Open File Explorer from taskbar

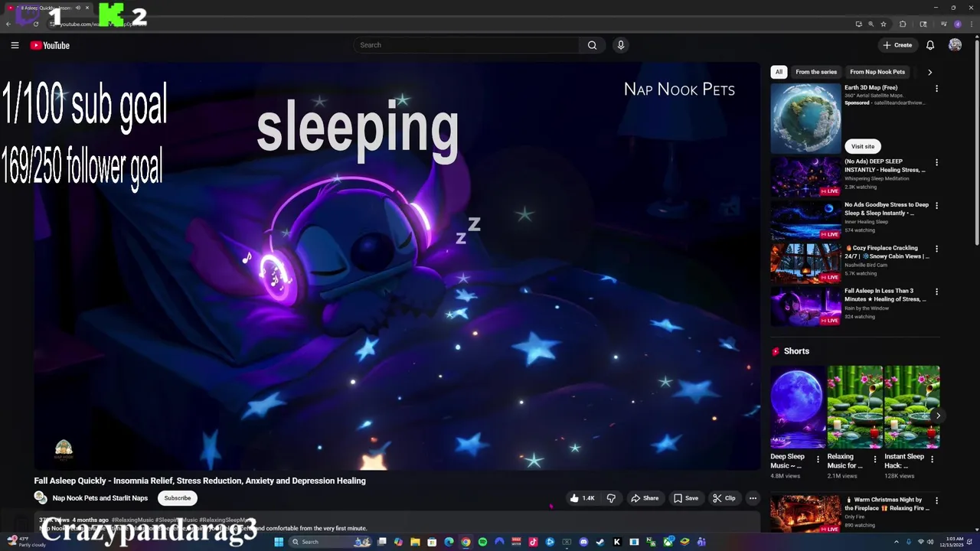click(415, 542)
